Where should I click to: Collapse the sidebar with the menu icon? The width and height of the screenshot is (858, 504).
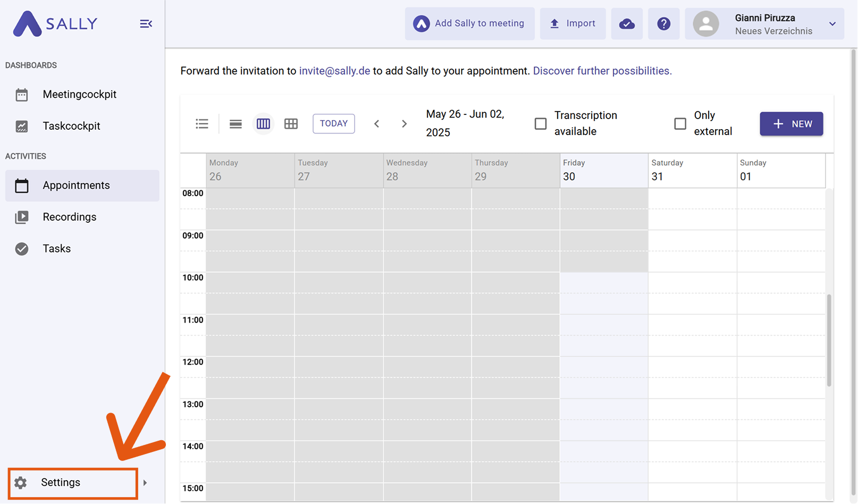click(x=146, y=24)
